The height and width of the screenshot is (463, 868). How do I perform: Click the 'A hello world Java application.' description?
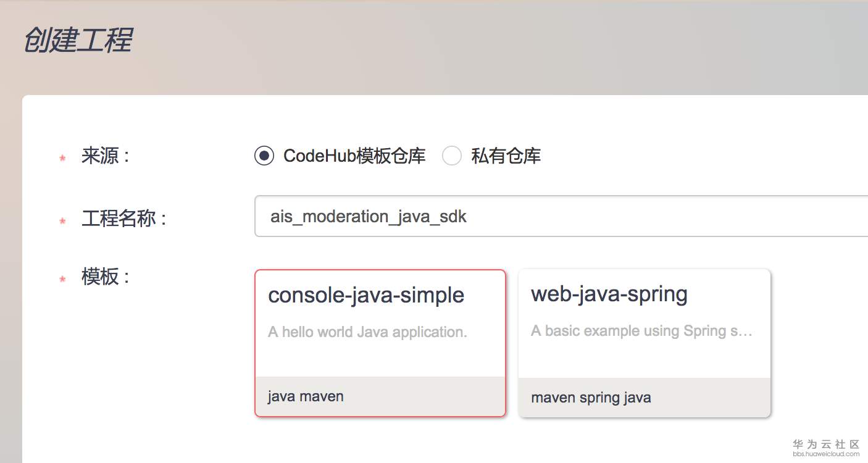click(x=367, y=332)
